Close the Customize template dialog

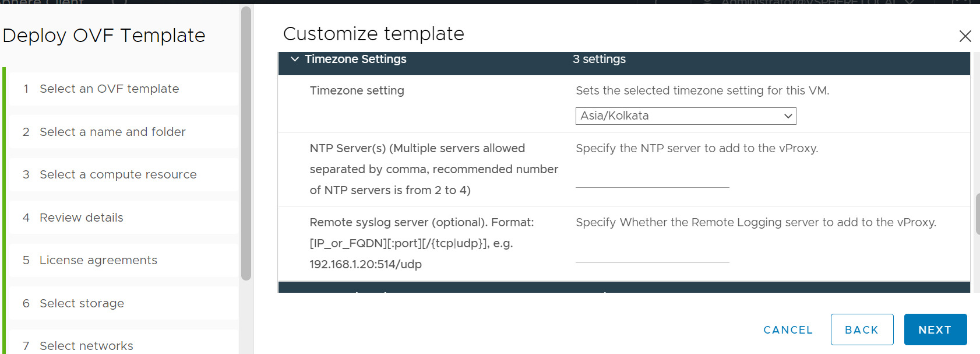[965, 36]
